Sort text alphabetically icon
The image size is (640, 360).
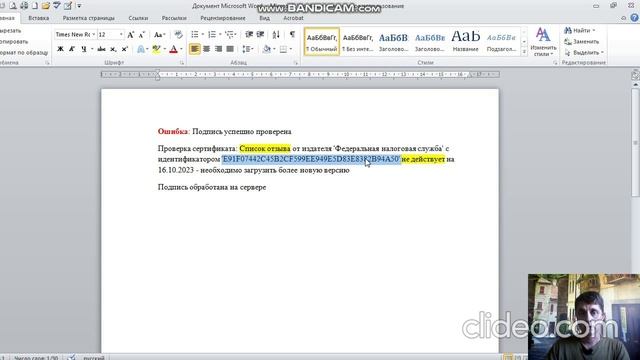point(276,34)
